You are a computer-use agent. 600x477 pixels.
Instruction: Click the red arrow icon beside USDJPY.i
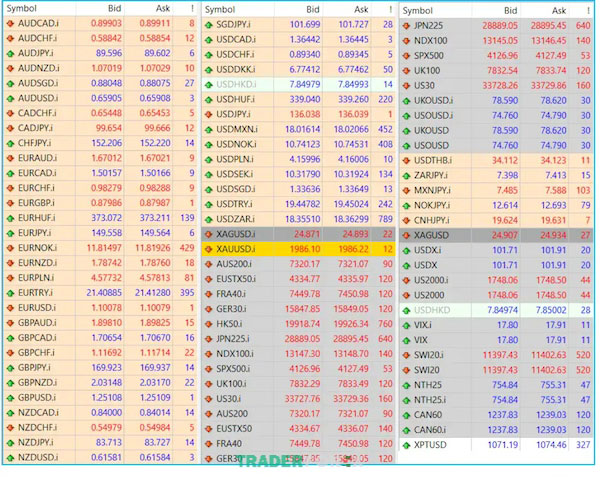(209, 114)
